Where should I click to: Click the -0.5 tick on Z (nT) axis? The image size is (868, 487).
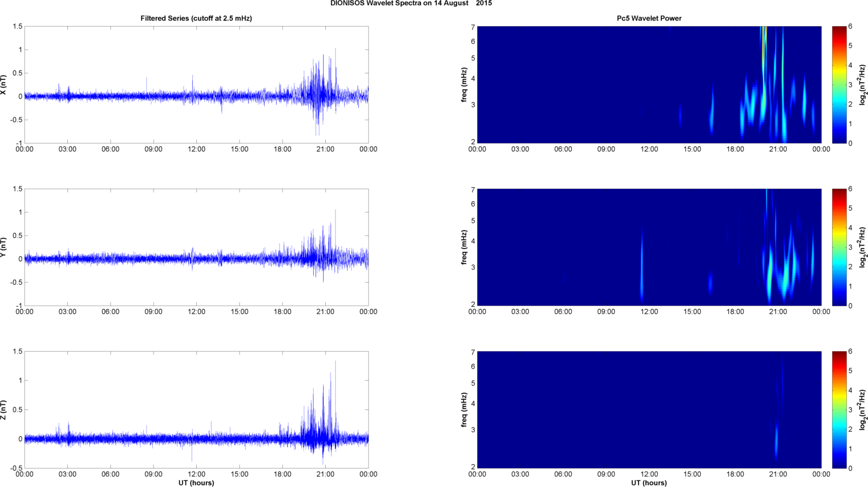(16, 468)
